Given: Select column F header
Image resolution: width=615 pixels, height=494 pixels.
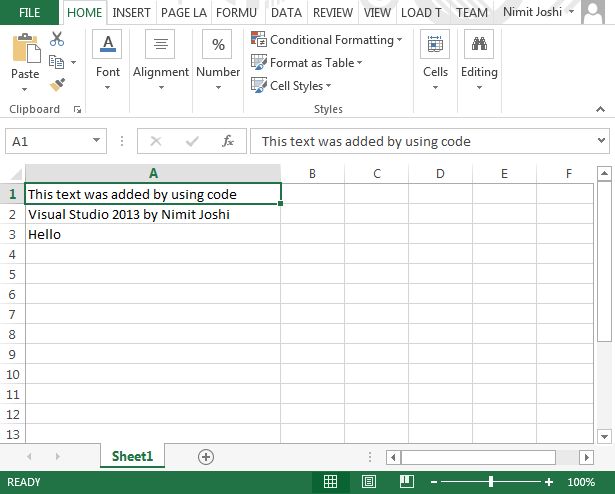Looking at the screenshot, I should (568, 173).
